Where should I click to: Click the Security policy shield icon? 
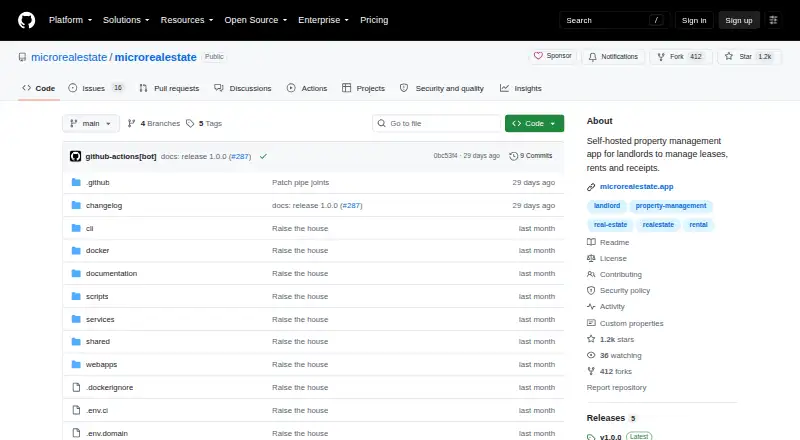591,290
